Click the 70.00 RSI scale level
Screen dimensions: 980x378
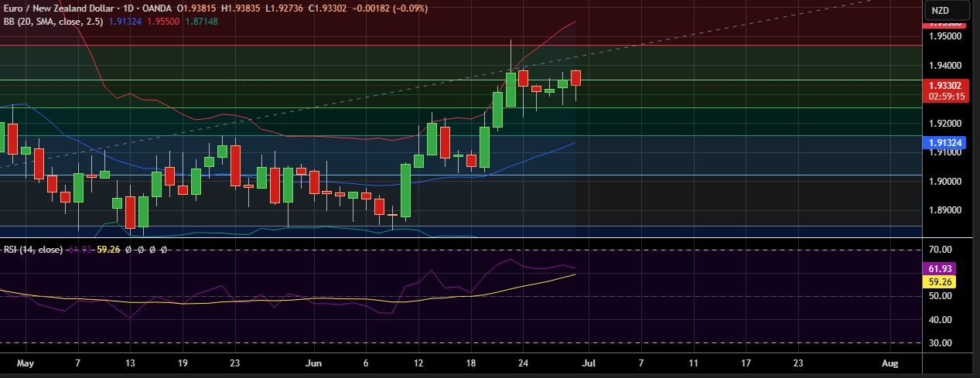click(x=941, y=250)
